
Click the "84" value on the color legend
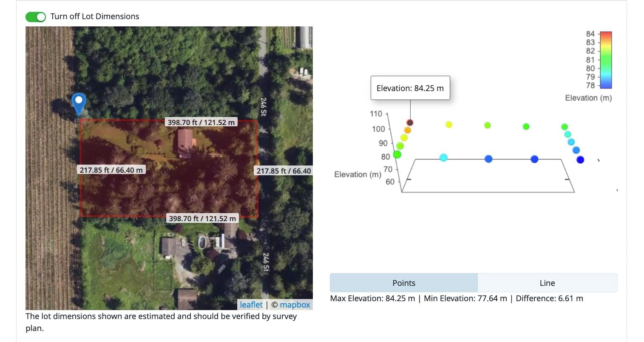tap(590, 34)
